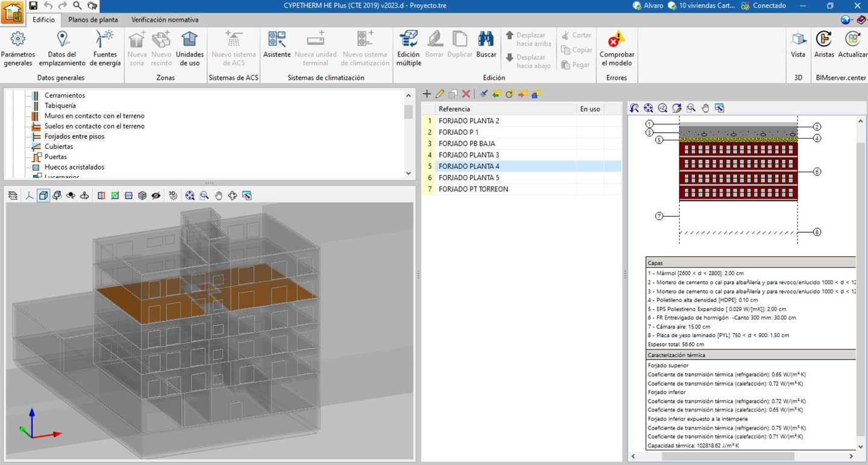Toggle perspective box view in 3D toolbar

[x=43, y=195]
